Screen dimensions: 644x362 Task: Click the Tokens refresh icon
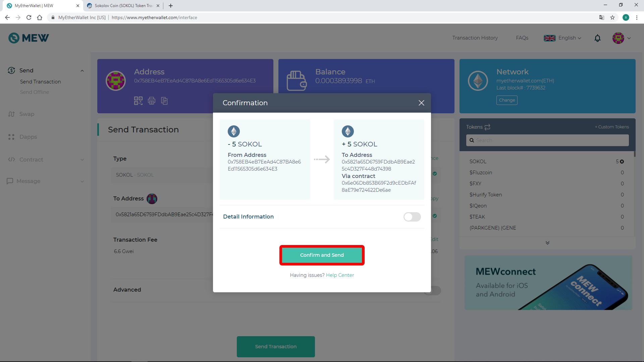click(x=487, y=127)
